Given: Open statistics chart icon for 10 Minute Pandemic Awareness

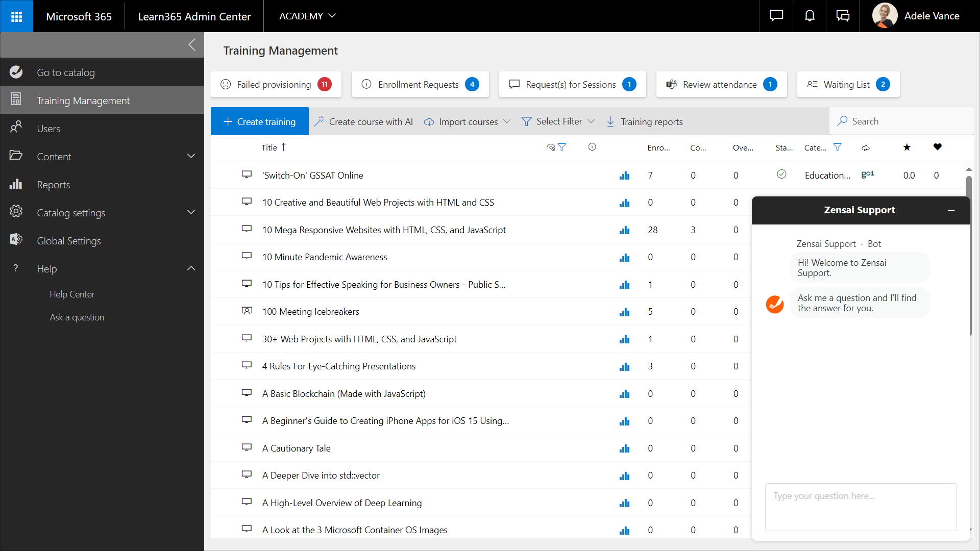Looking at the screenshot, I should [x=624, y=258].
